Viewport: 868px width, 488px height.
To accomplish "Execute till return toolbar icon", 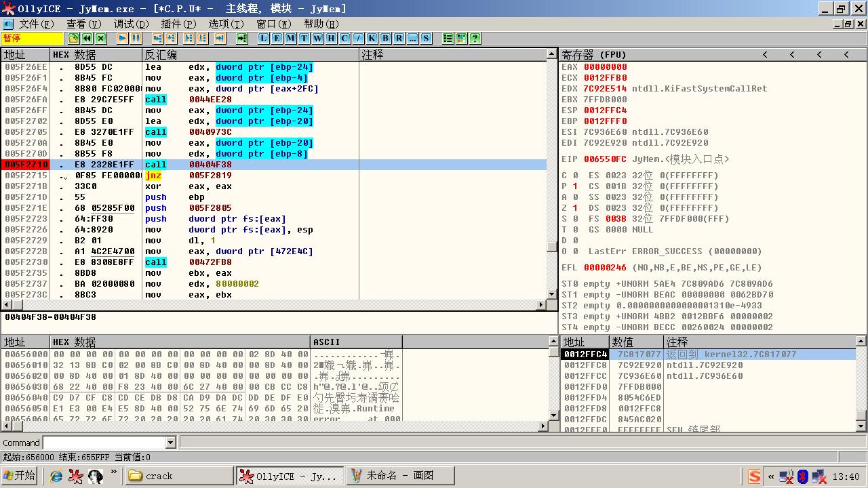I will click(x=220, y=39).
